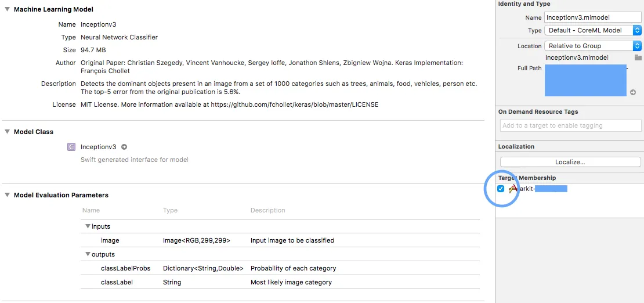644x303 pixels.
Task: Collapse the Model Evaluation Parameters section
Action: (7, 195)
